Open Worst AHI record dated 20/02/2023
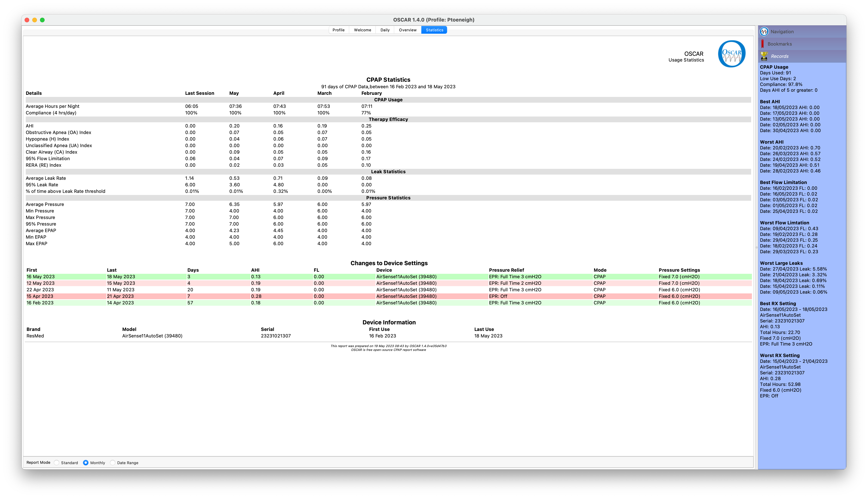The image size is (868, 498). pos(790,148)
